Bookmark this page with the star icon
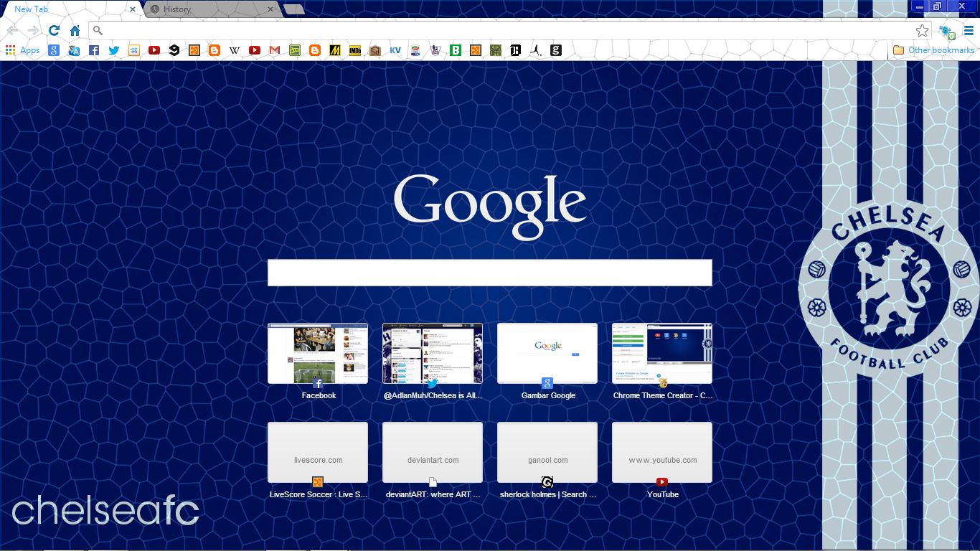This screenshot has height=551, width=980. pyautogui.click(x=922, y=30)
